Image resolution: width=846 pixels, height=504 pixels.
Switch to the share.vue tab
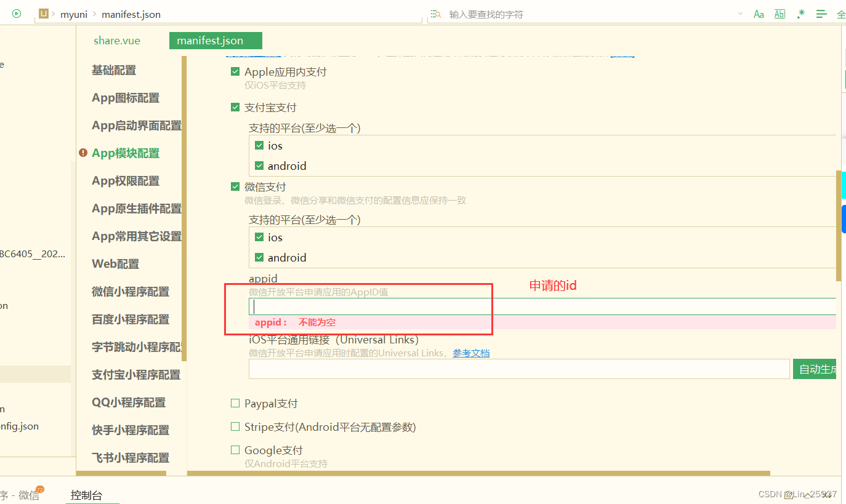pyautogui.click(x=116, y=40)
